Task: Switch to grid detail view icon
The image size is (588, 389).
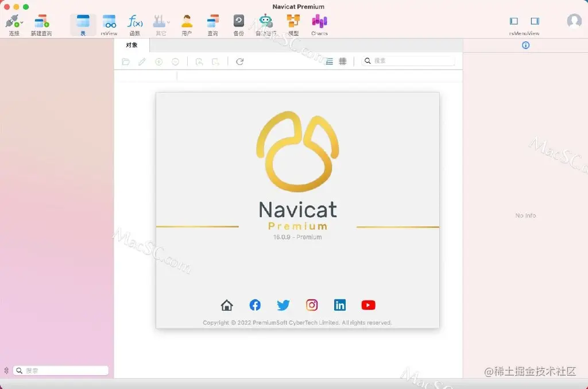Action: 343,61
